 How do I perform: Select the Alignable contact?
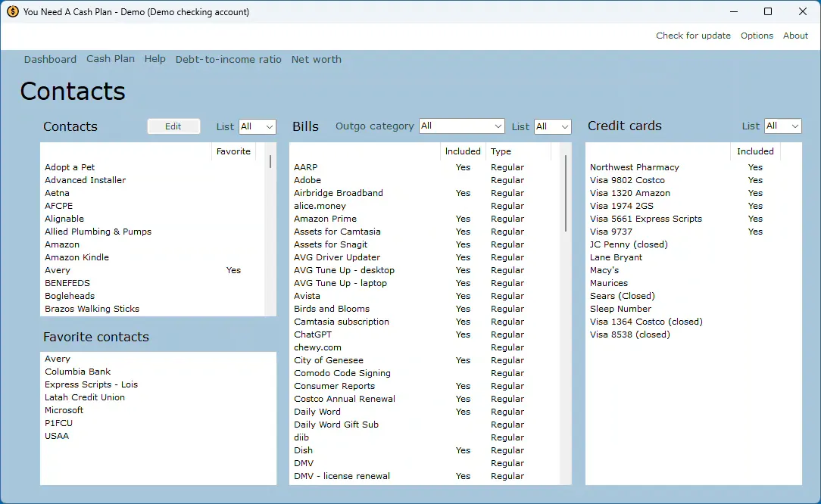(x=64, y=219)
